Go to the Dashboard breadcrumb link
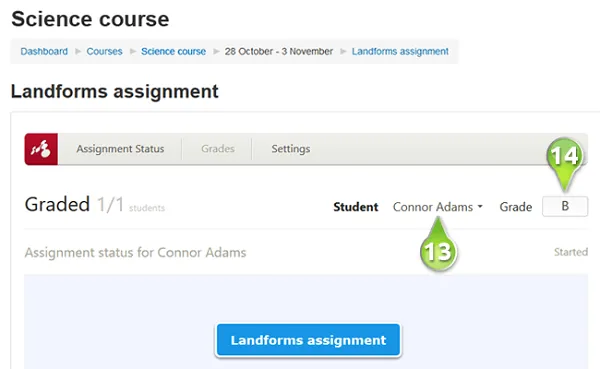 coord(44,51)
